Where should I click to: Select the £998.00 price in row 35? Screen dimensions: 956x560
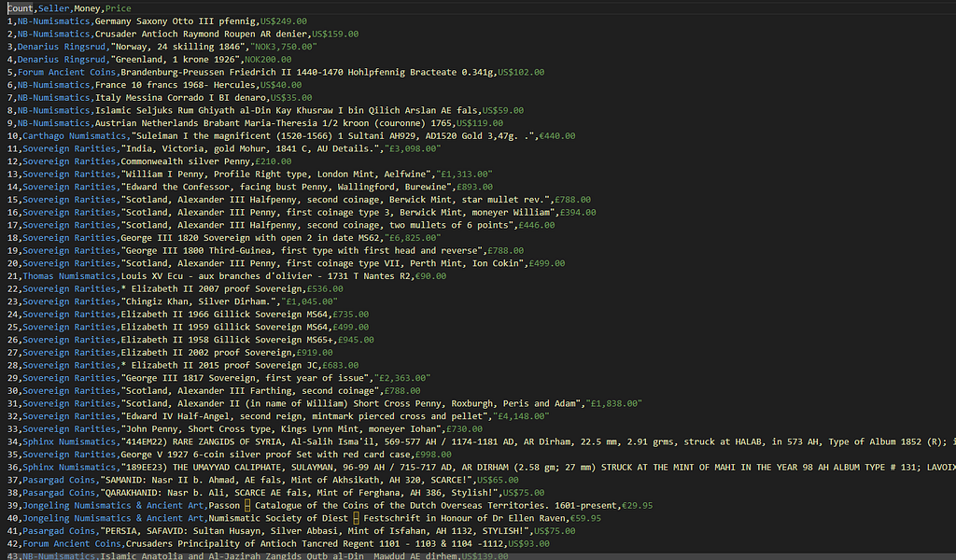point(433,456)
